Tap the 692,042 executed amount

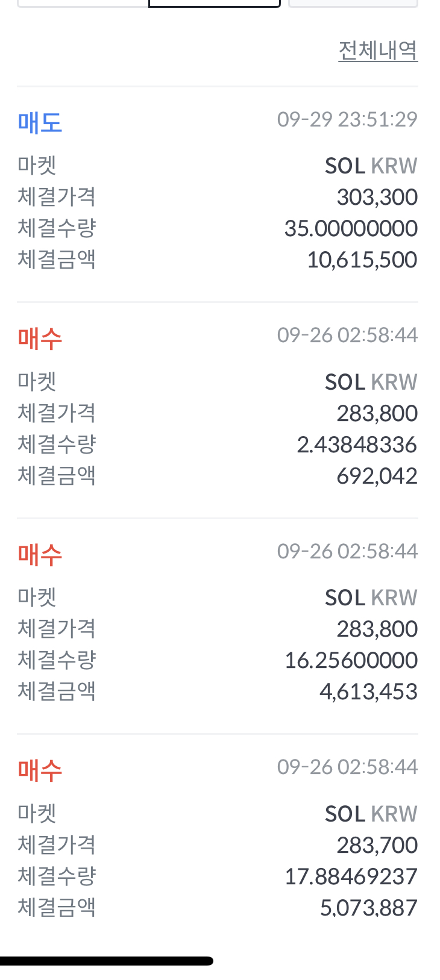click(377, 476)
